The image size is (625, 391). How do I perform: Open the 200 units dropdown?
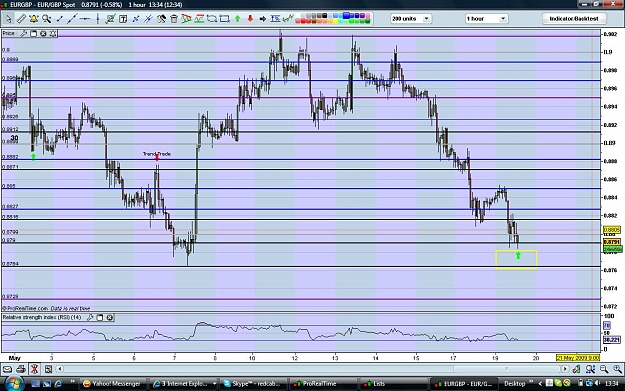pos(411,19)
